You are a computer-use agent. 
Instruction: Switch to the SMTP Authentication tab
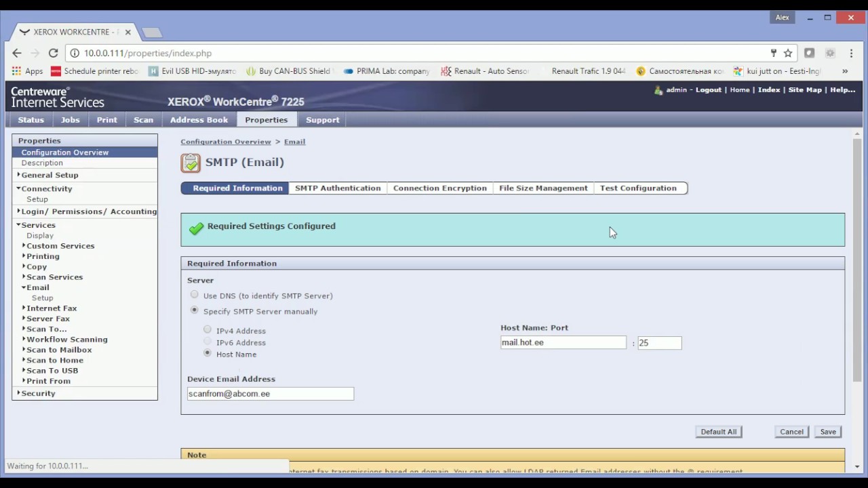(x=338, y=188)
